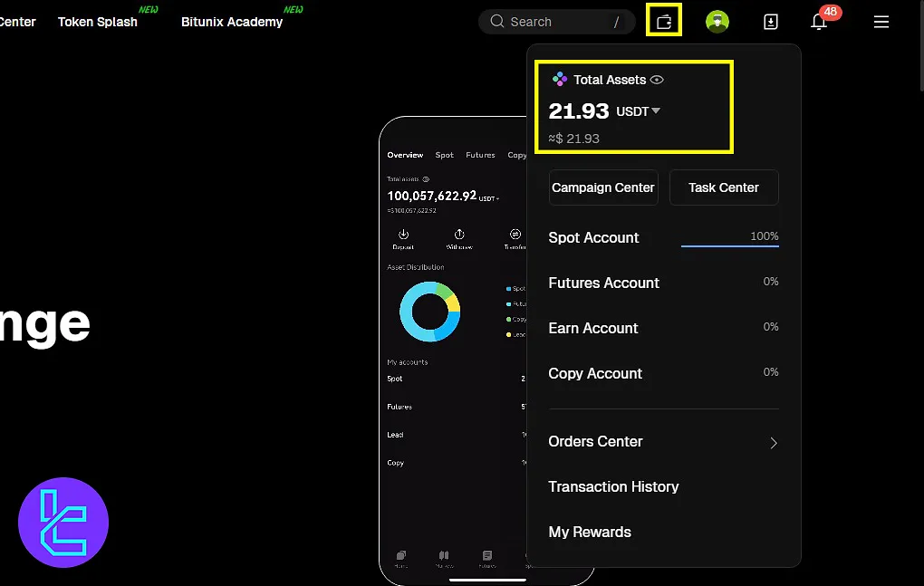924x586 pixels.
Task: Click the Withdraw icon in phone mockup
Action: pos(459,235)
